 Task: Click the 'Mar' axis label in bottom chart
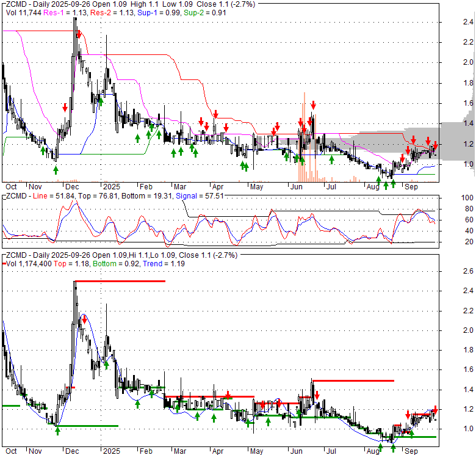click(180, 451)
